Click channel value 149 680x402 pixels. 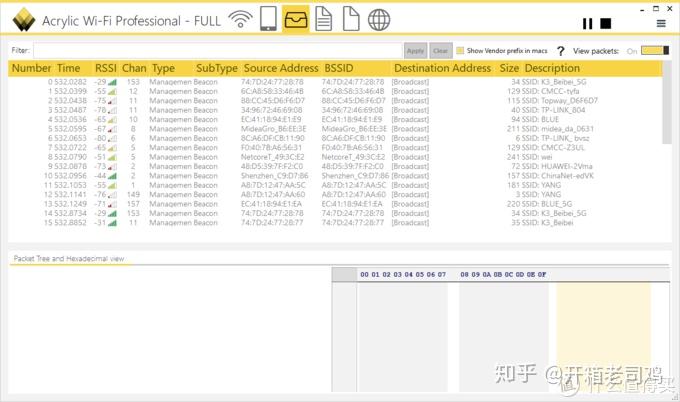point(133,194)
